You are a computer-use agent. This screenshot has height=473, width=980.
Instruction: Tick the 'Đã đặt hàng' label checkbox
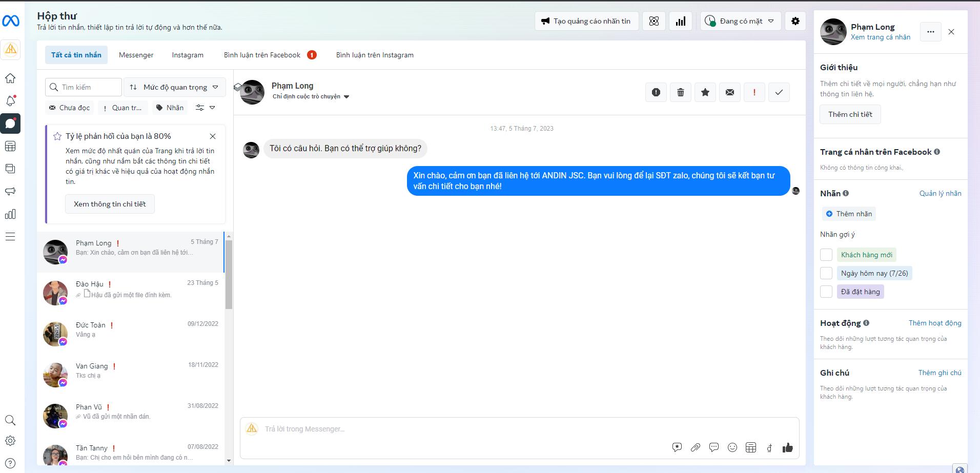(x=826, y=292)
